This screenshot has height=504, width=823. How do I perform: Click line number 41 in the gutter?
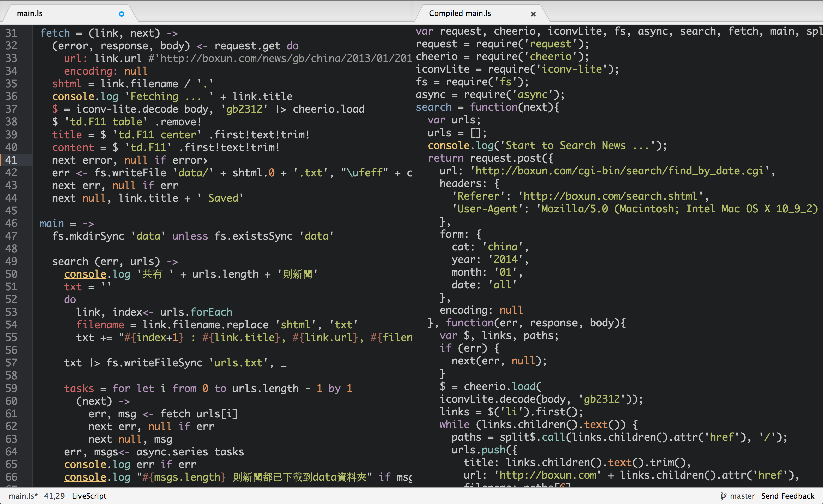tap(11, 160)
